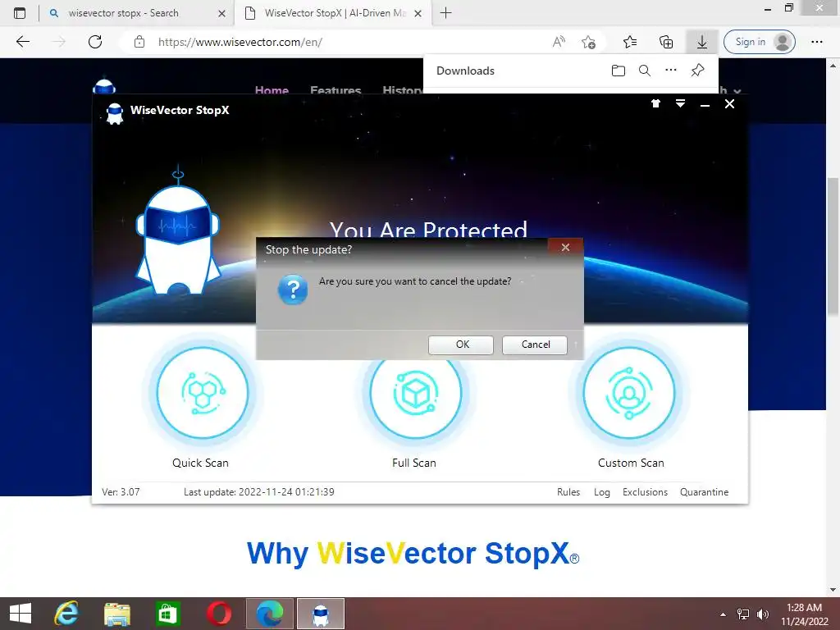Launch Internet Explorer from taskbar
This screenshot has height=630, width=840.
pyautogui.click(x=67, y=614)
